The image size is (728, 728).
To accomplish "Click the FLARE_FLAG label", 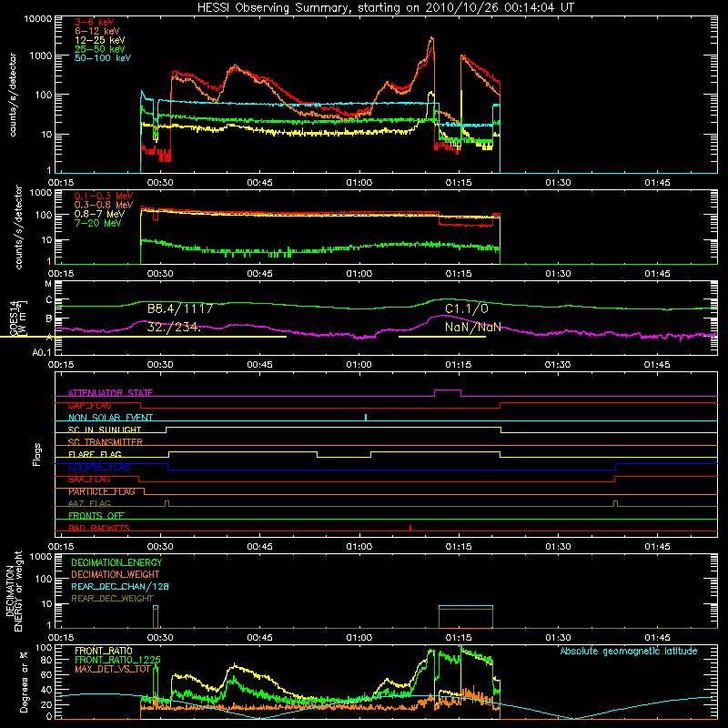I will [95, 454].
